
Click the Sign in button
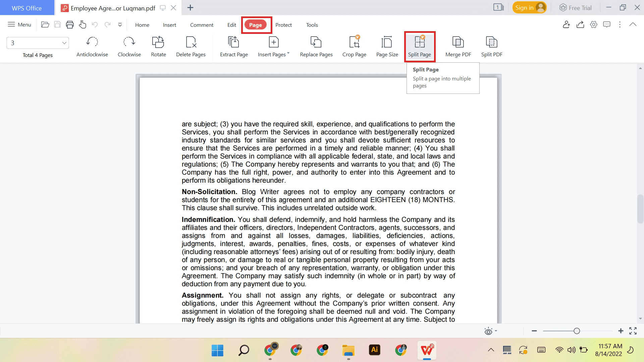pos(529,7)
